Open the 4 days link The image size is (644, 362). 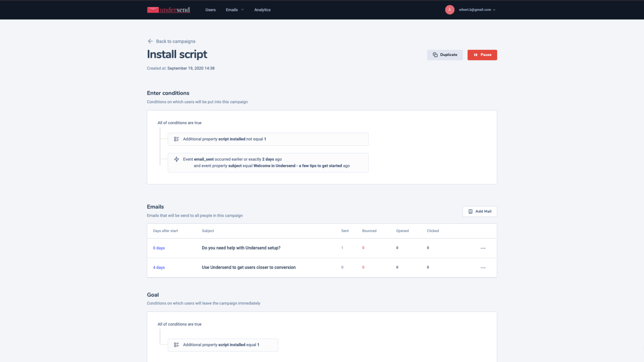click(159, 267)
